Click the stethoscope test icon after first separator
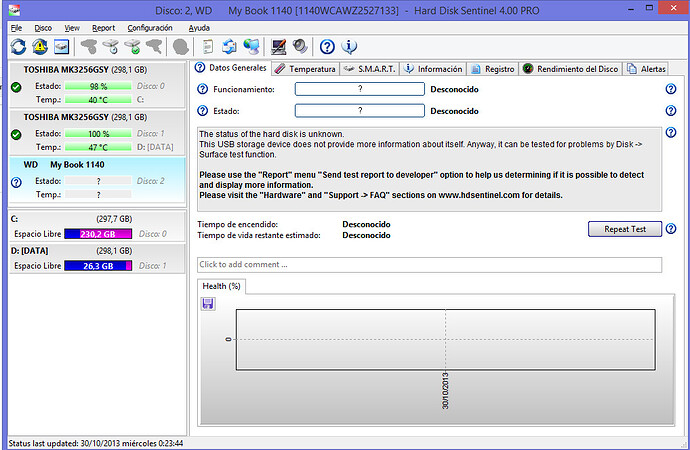This screenshot has height=450, width=690. pos(89,47)
